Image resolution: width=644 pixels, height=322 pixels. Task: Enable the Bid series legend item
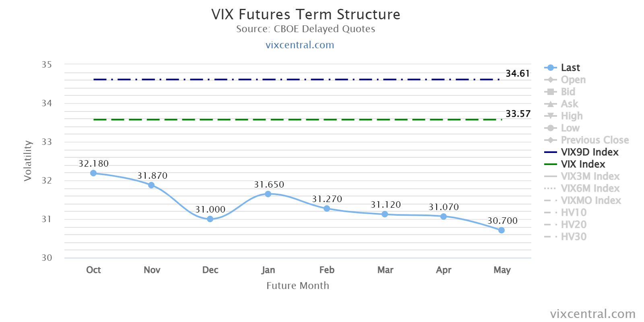(559, 92)
